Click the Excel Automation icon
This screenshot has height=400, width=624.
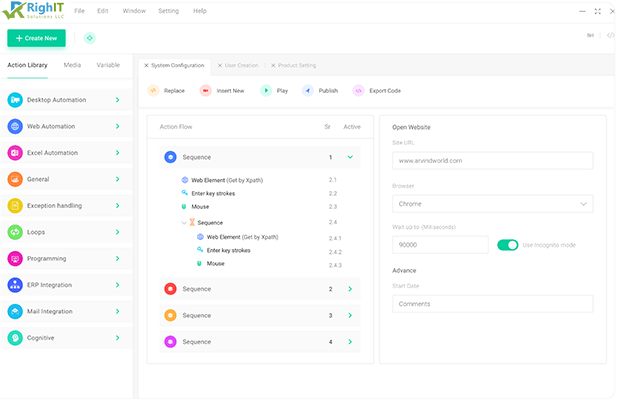[15, 153]
